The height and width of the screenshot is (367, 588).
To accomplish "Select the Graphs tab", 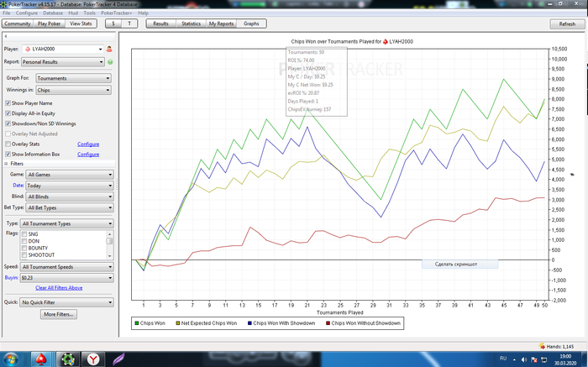I will click(251, 24).
